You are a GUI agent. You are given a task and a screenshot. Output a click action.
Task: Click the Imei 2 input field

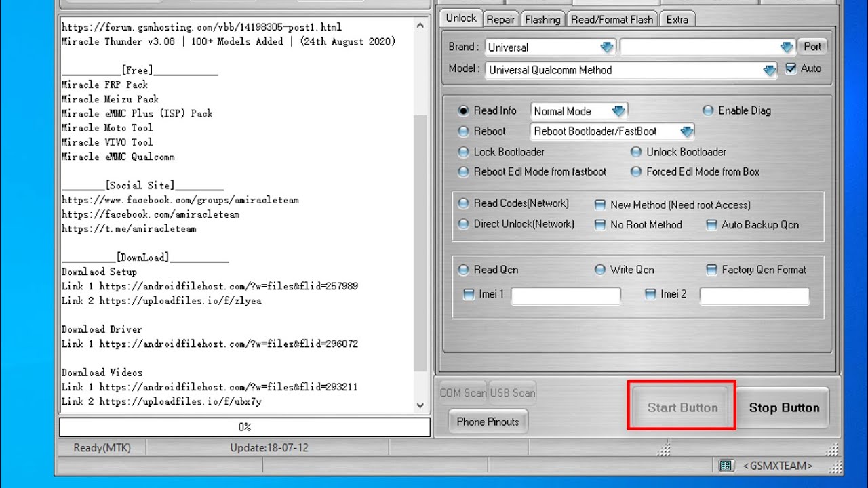click(x=755, y=296)
